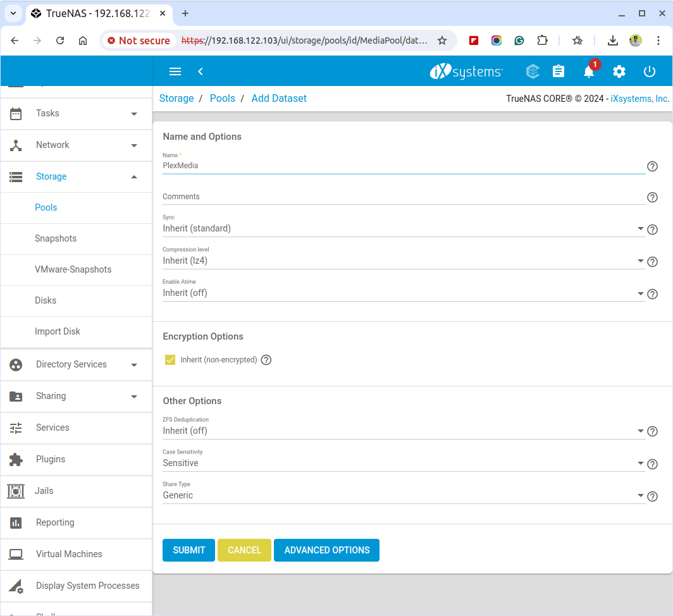Expand the Network menu arrow
Viewport: 673px width, 616px height.
point(134,145)
